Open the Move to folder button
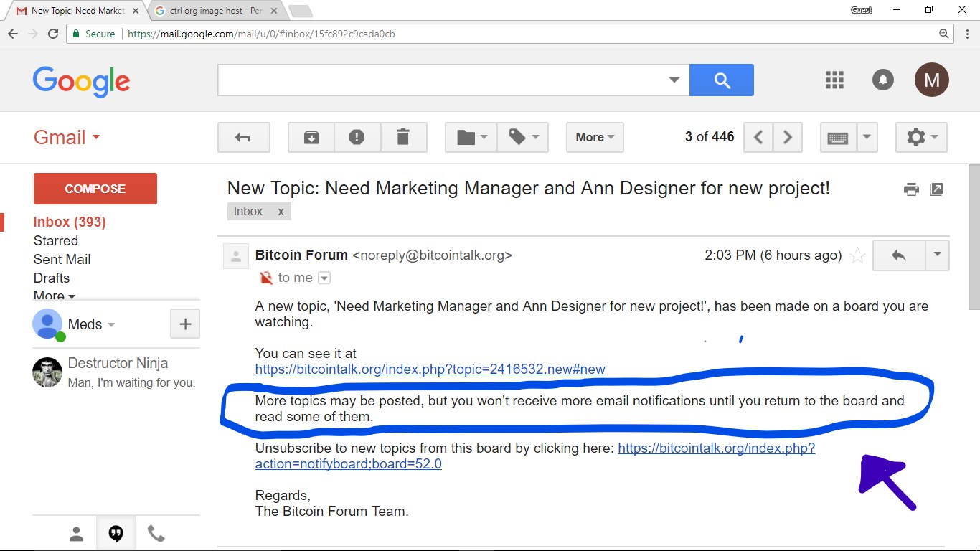The width and height of the screenshot is (980, 551). point(471,138)
